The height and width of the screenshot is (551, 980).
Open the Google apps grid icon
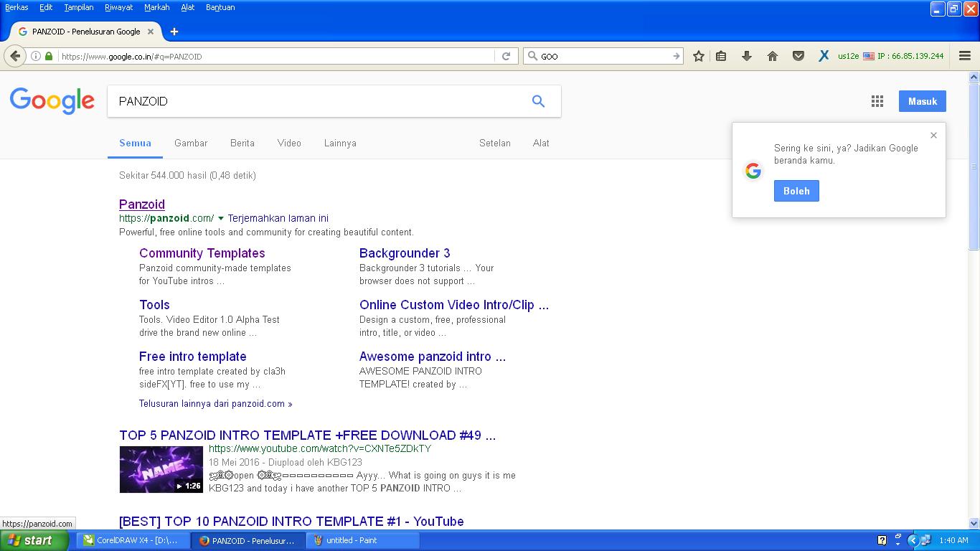coord(877,101)
